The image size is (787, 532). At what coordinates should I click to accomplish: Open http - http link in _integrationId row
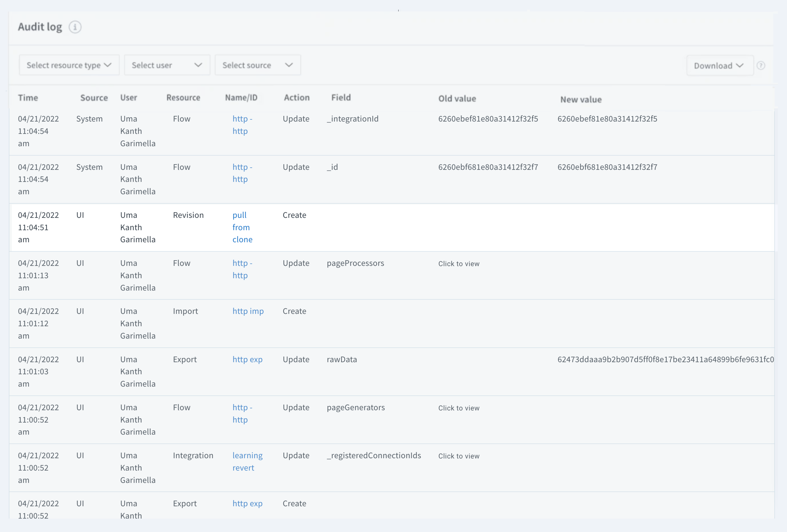coord(243,125)
